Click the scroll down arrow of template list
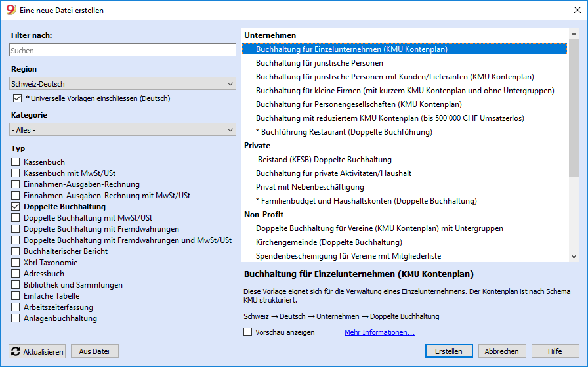Screen dimensions: 588x367 pyautogui.click(x=574, y=257)
